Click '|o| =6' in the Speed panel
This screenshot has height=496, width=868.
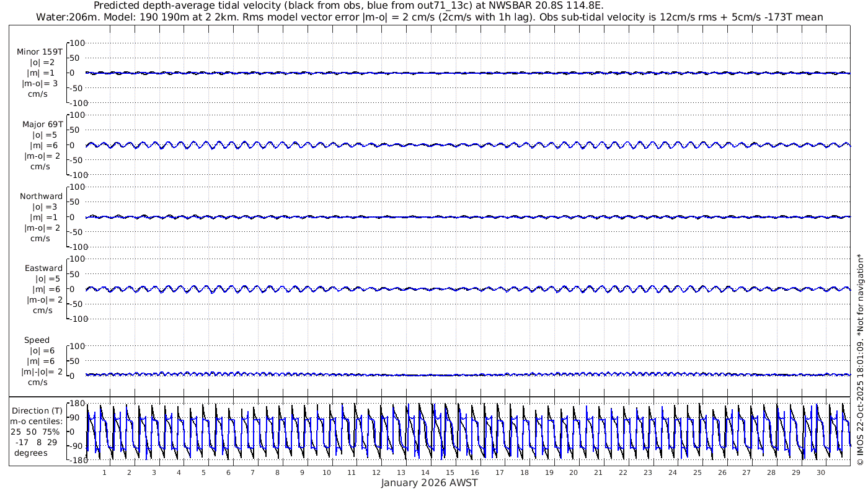[43, 351]
